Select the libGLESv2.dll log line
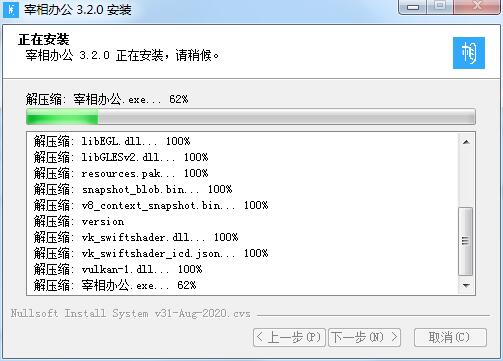 [121, 157]
